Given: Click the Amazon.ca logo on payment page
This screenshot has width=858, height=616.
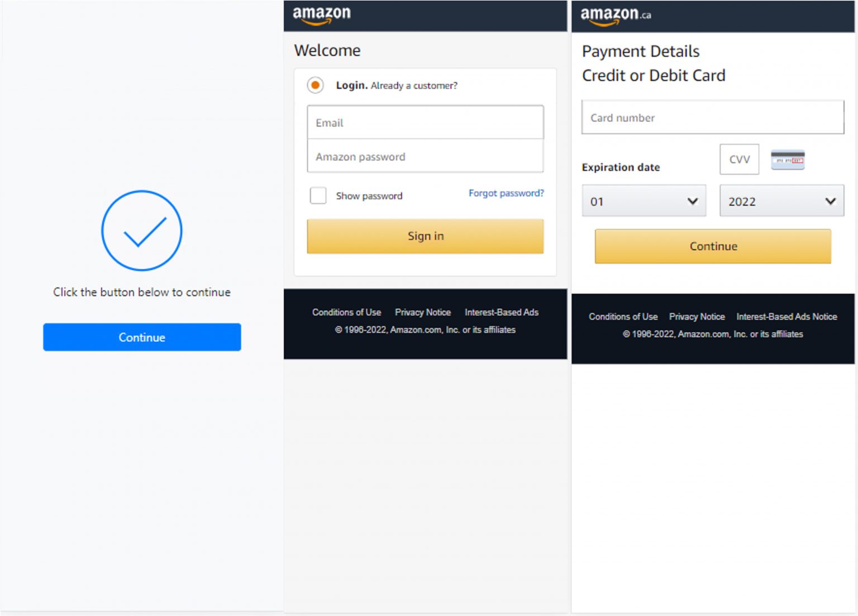Looking at the screenshot, I should 615,15.
